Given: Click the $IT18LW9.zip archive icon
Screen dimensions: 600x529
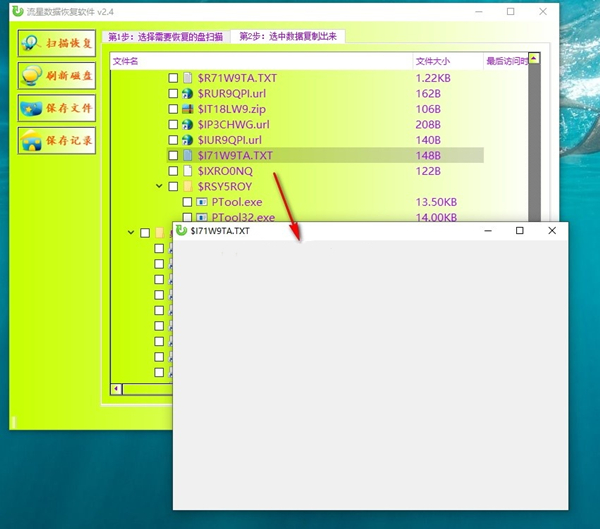Looking at the screenshot, I should click(x=187, y=109).
